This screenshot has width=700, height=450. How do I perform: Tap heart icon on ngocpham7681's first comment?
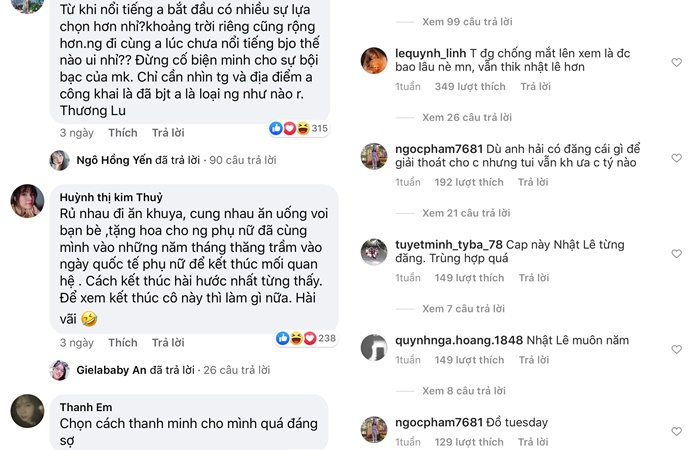[x=676, y=158]
